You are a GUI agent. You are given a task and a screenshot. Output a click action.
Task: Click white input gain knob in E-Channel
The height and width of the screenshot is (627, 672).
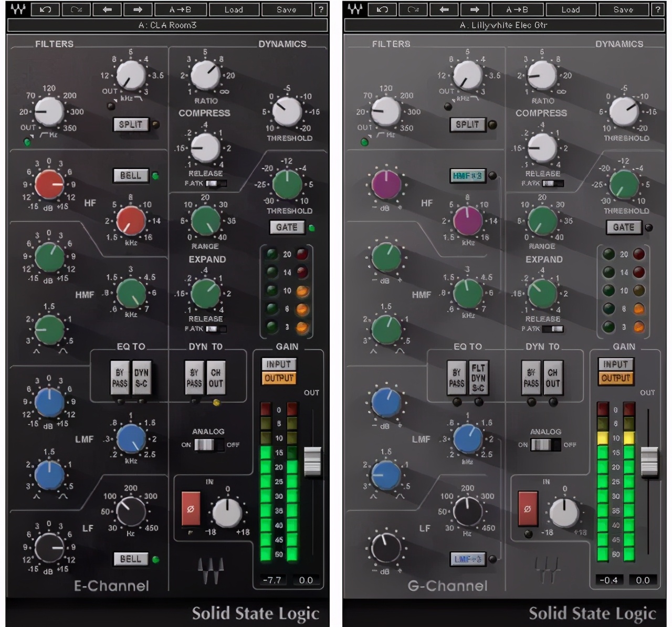227,513
